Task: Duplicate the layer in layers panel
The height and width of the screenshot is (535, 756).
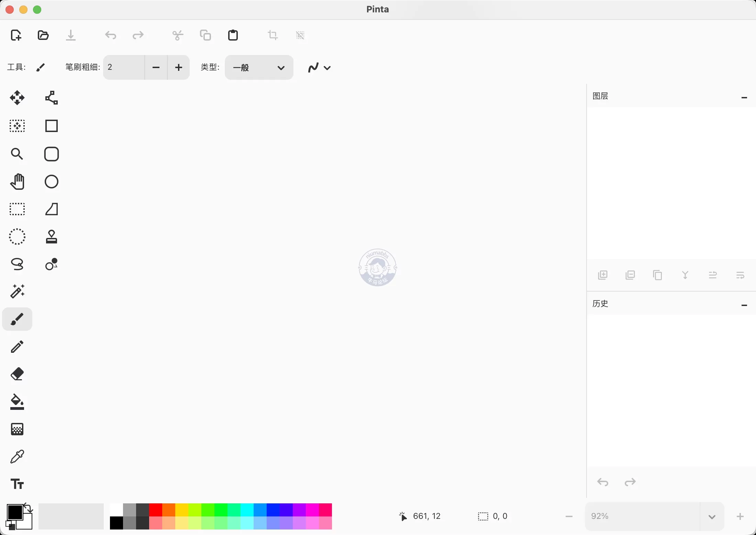Action: (x=658, y=275)
